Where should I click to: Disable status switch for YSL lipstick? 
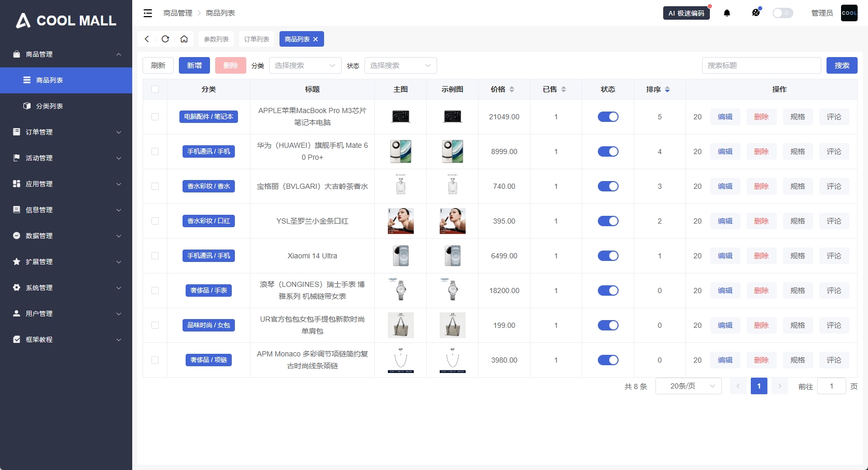(608, 221)
